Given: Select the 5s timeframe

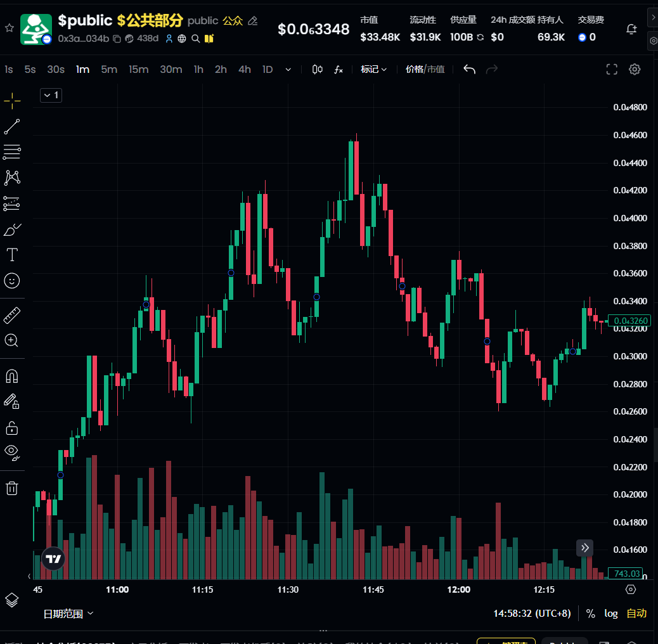Looking at the screenshot, I should (30, 69).
